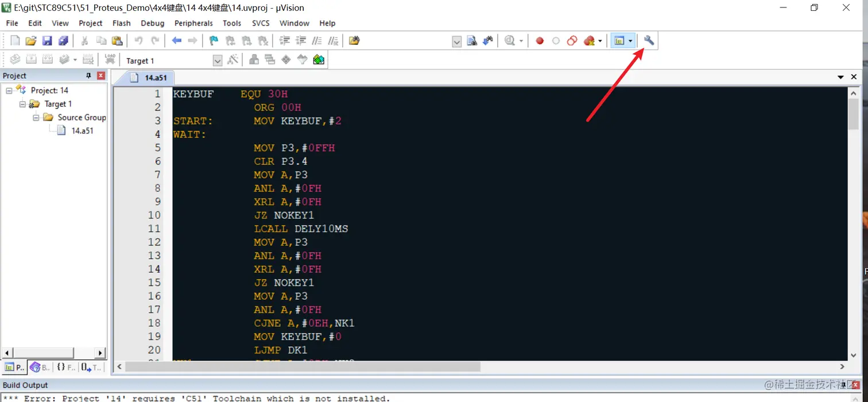Open find text combo box dropdown

pyautogui.click(x=457, y=41)
